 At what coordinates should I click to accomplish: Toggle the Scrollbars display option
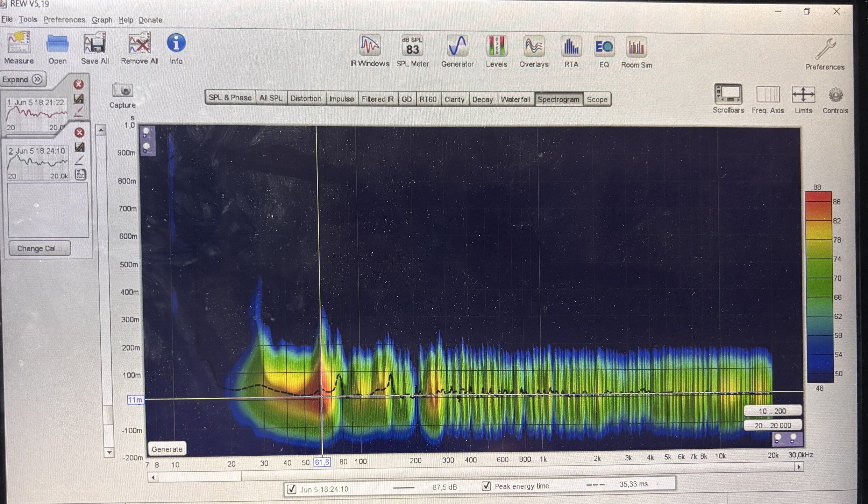tap(728, 94)
